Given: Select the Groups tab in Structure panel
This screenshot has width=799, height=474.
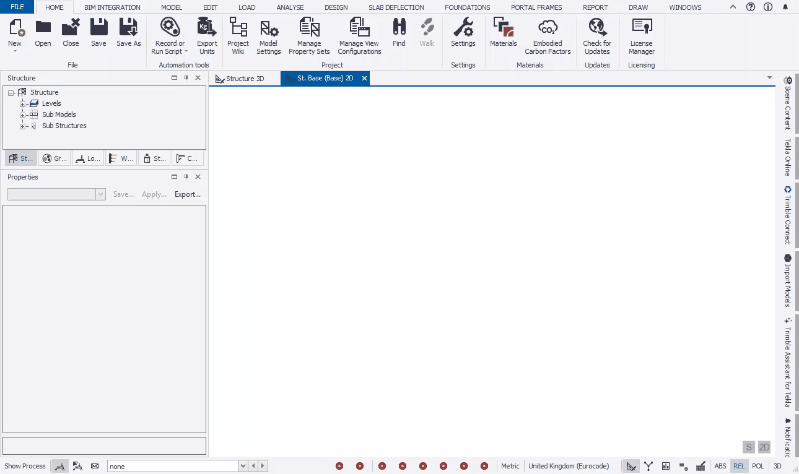Looking at the screenshot, I should [55, 159].
